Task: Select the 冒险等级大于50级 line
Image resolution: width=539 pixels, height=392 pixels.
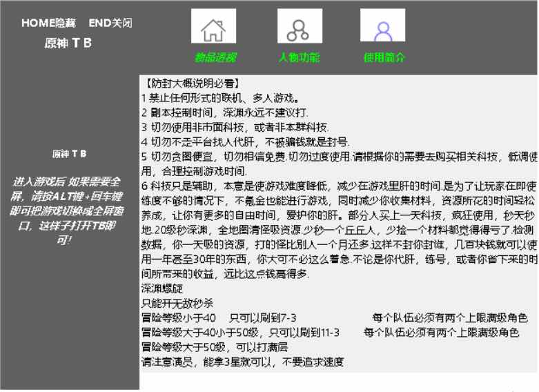Action: (215, 347)
